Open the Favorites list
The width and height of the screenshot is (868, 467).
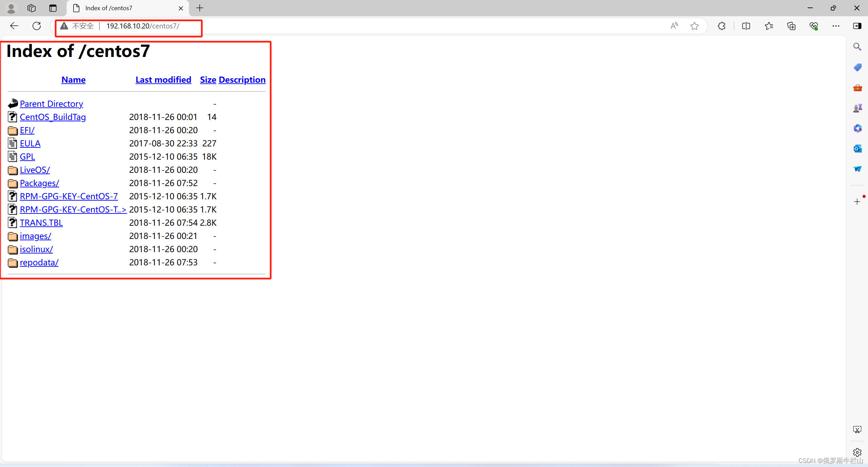point(769,26)
